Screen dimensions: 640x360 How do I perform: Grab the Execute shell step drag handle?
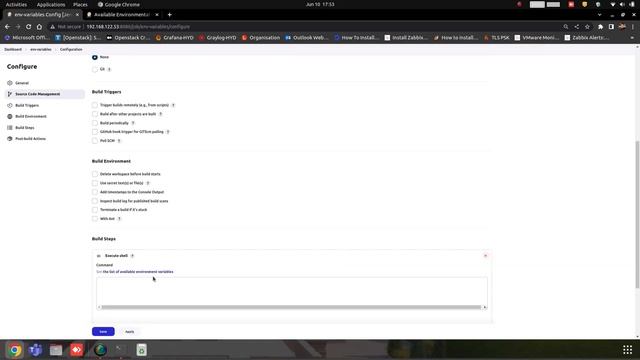[x=99, y=256]
